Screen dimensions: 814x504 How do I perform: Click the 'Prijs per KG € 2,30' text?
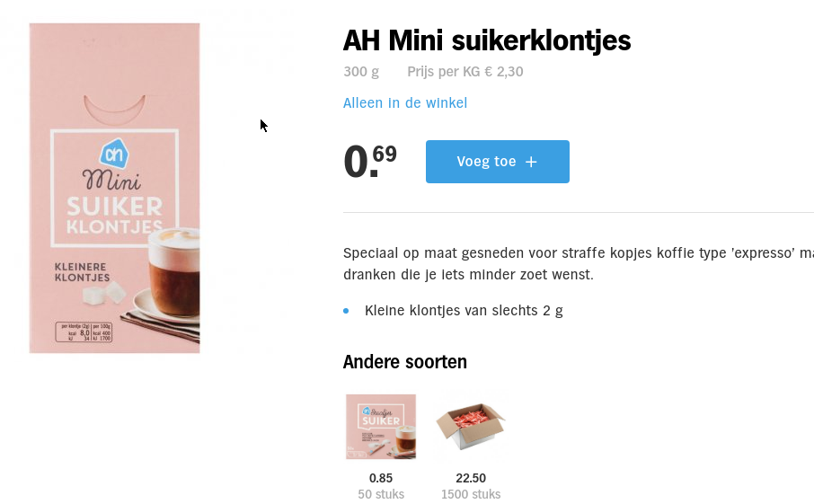coord(465,72)
